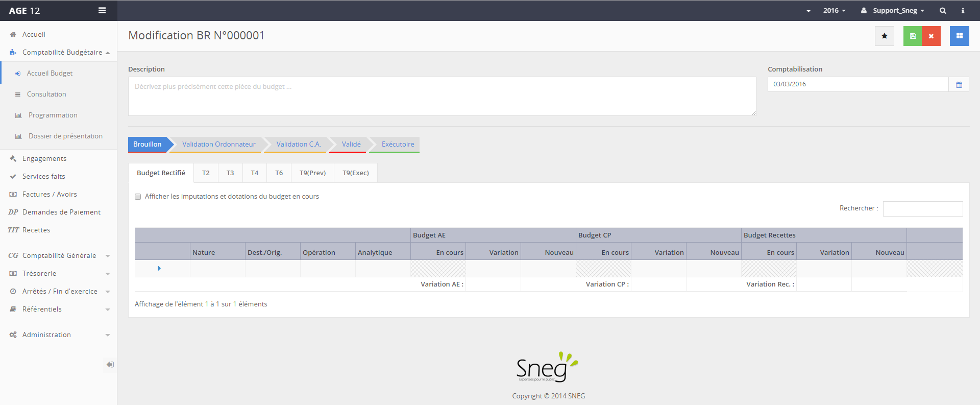Screen dimensions: 980x405
Task: Click the hamburger menu icon
Action: click(x=102, y=11)
